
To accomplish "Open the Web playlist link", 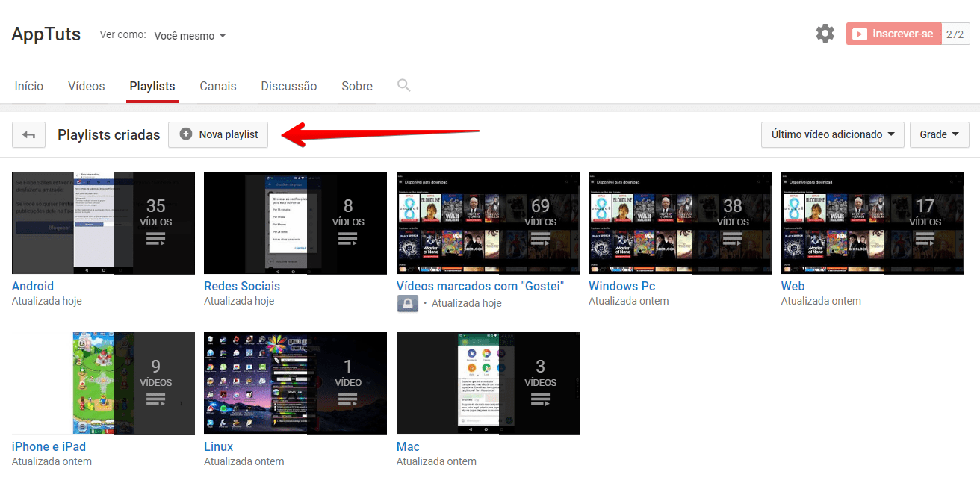I will 793,286.
